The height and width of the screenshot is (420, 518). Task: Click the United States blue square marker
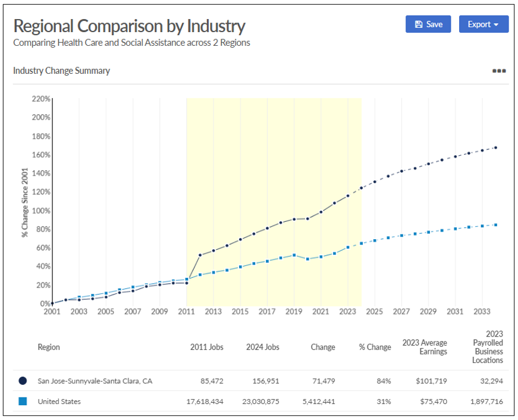(x=23, y=402)
